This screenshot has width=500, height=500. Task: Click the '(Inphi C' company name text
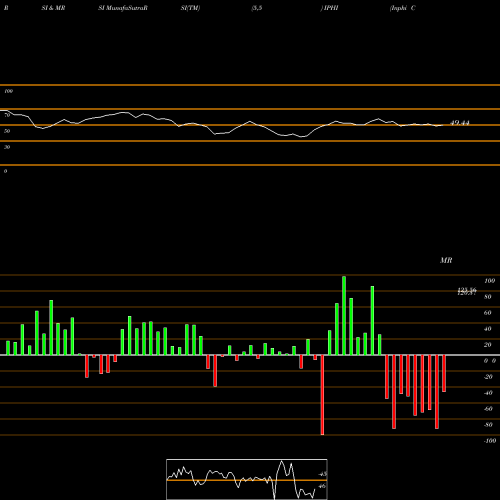click(403, 8)
